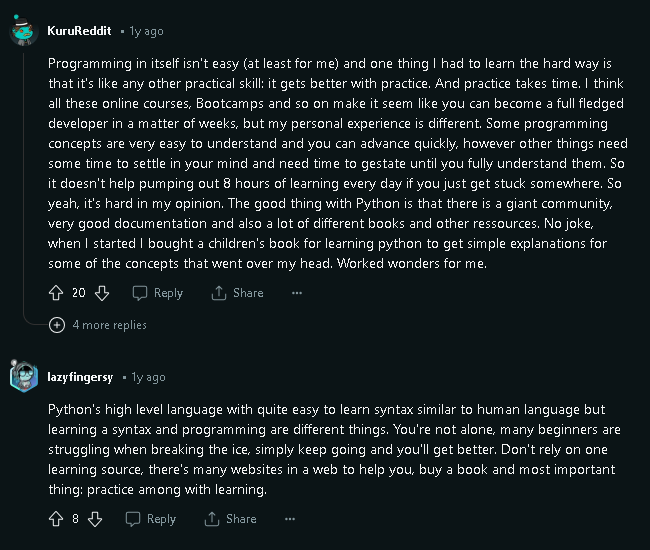The image size is (650, 550).
Task: Open more options menu on lazyfingersy's comment
Action: click(x=290, y=519)
